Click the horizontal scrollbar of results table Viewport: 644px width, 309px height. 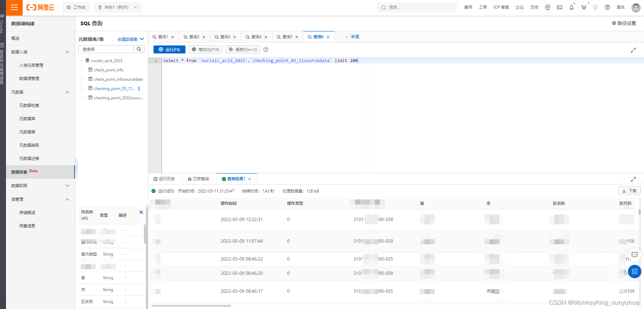[191, 306]
